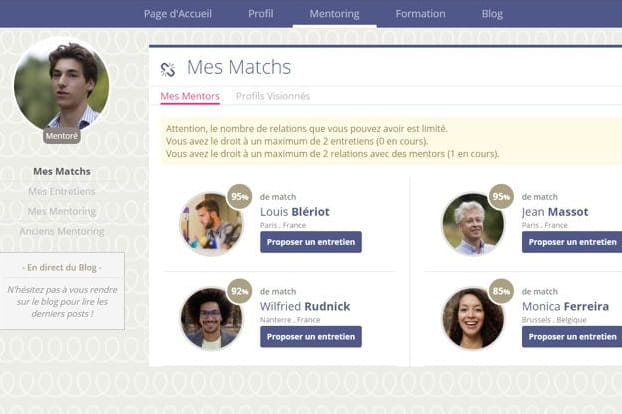The height and width of the screenshot is (414, 622).
Task: Open Louis Blériot's profile photo
Action: tap(211, 223)
